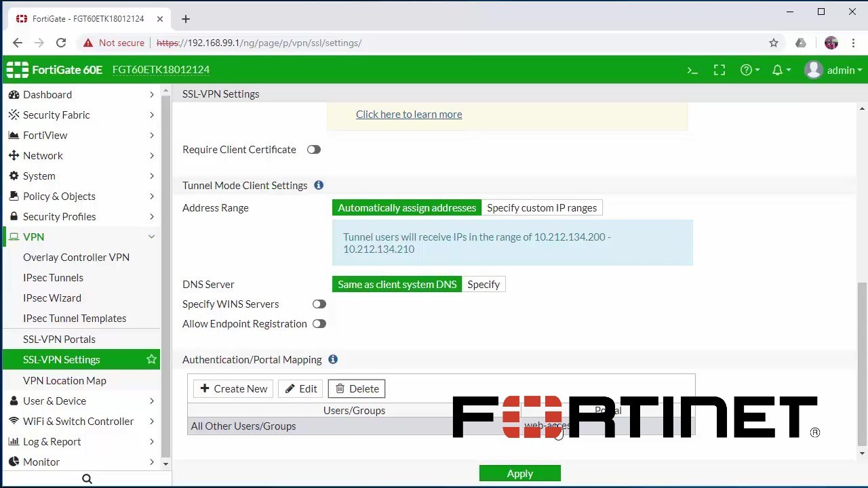Click info icon beside Tunnel Mode Client Settings

click(319, 185)
